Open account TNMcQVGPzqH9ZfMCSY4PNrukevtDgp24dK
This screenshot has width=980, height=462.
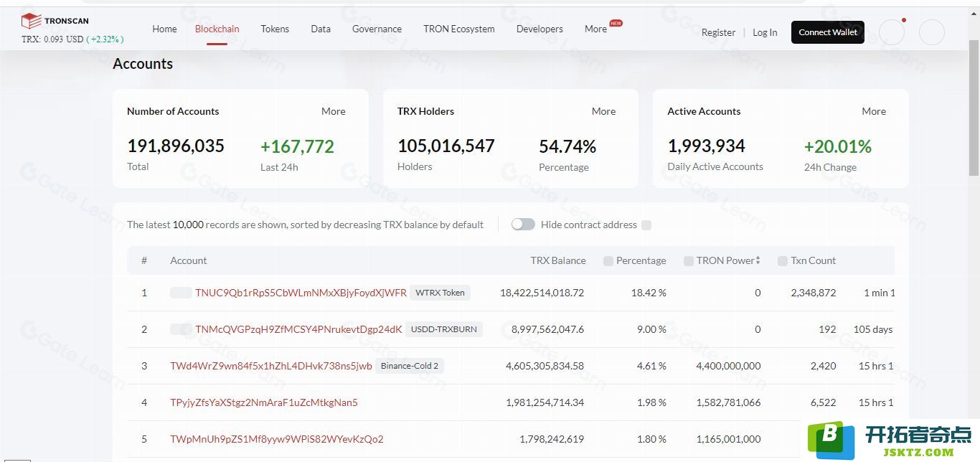point(298,329)
